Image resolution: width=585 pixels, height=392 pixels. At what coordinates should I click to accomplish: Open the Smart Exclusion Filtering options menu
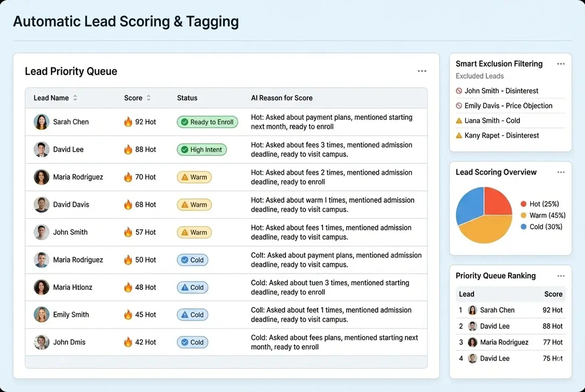tap(561, 64)
